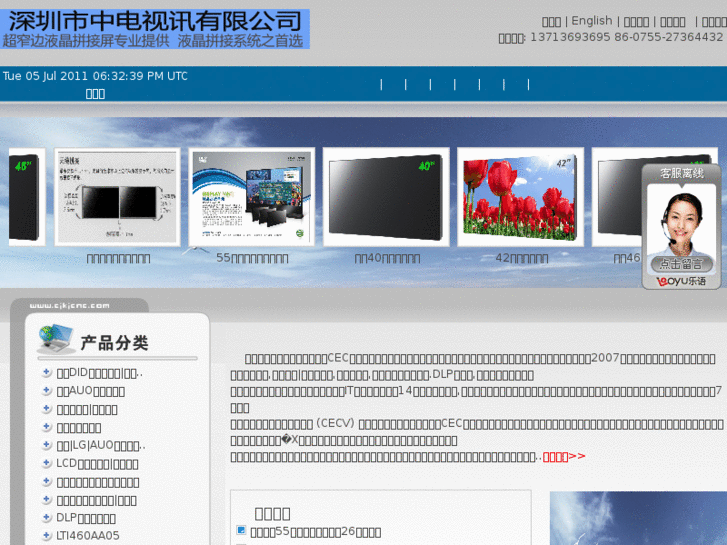Viewport: 727px width, 545px height.
Task: Open the LCD product category link
Action: pyautogui.click(x=97, y=463)
